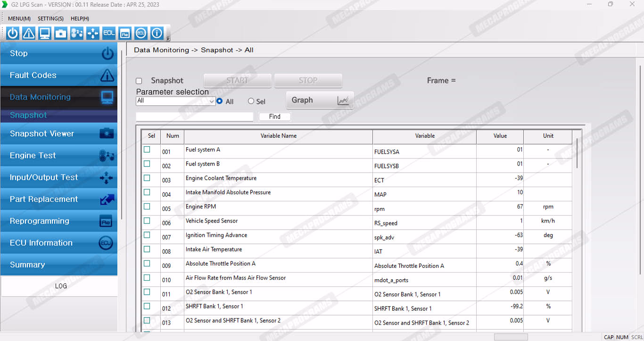Viewport: 644px width, 341px height.
Task: Open the MENU(M) menu
Action: [x=19, y=18]
